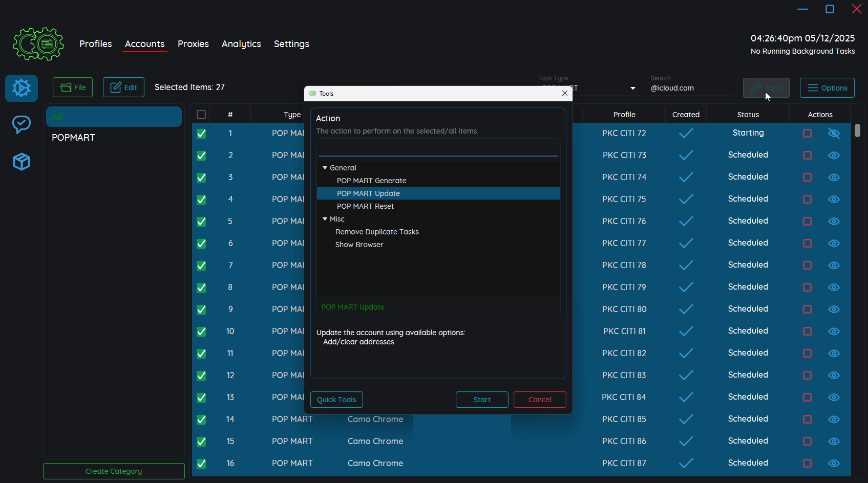
Task: Toggle eye visibility for PKC CITI 75
Action: [834, 199]
